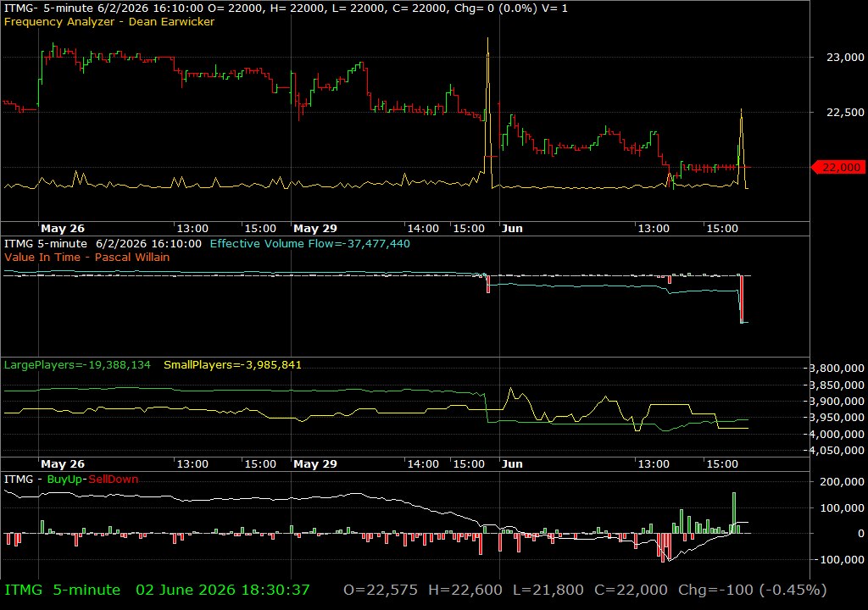The height and width of the screenshot is (610, 868).
Task: Click the 02 June 2026 18:30:37 timestamp
Action: click(223, 590)
